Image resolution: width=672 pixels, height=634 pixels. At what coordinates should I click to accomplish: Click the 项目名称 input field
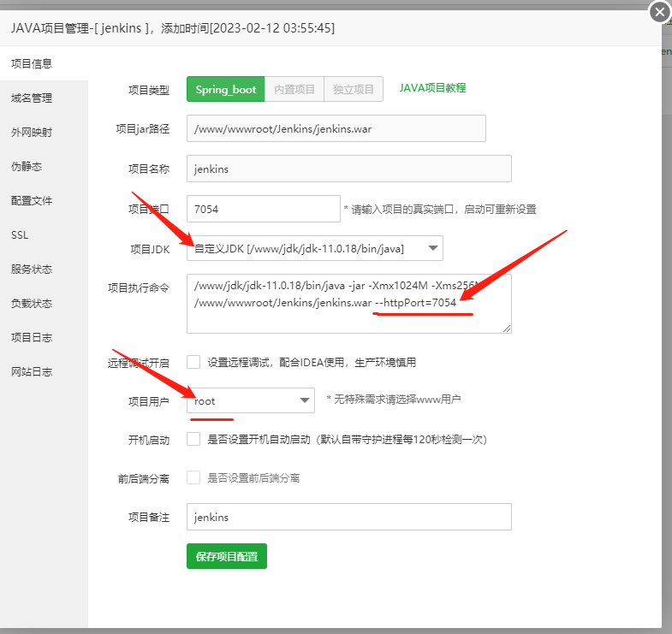coord(348,169)
